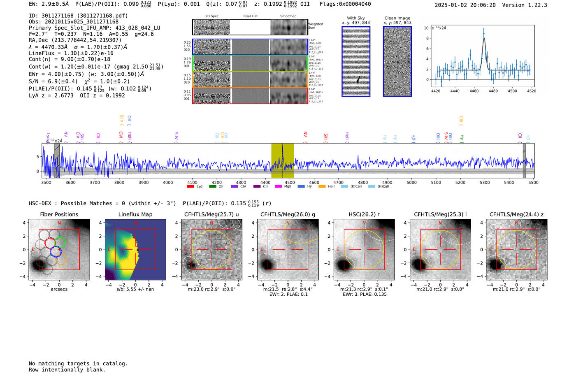Click the '2D Spec' column header
576x392 pixels.
point(212,16)
